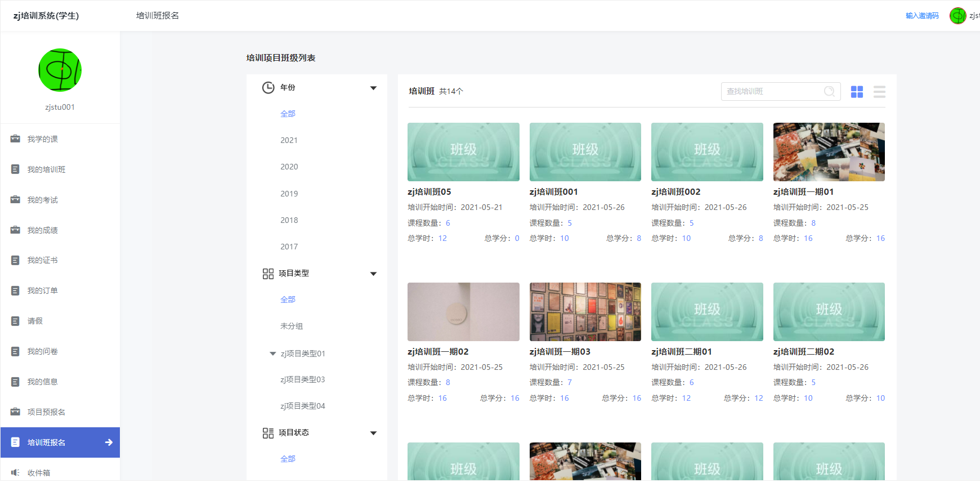This screenshot has height=483, width=980.
Task: Collapse the 项目状态 filter section
Action: (x=373, y=433)
